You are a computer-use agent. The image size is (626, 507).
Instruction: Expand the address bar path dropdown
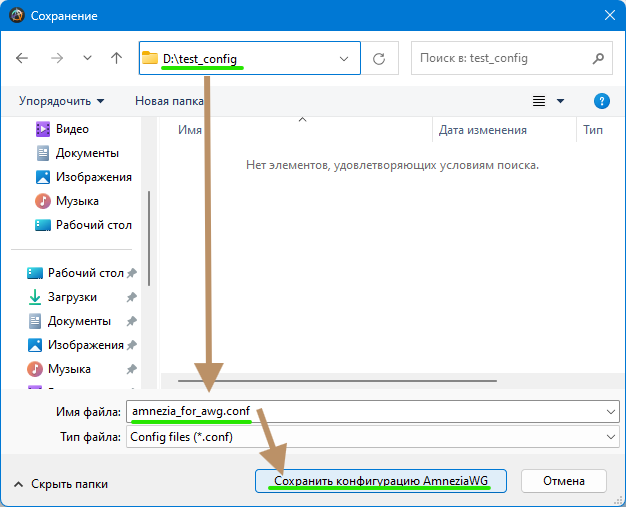345,59
